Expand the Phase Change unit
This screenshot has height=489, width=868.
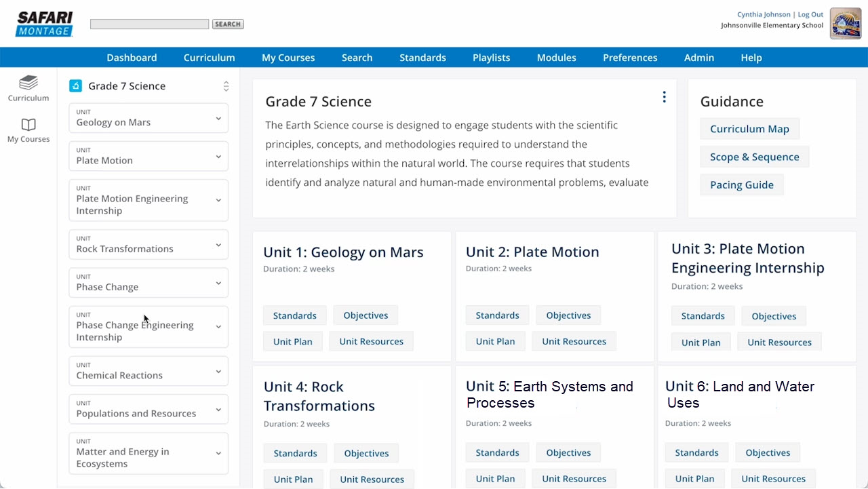click(149, 282)
